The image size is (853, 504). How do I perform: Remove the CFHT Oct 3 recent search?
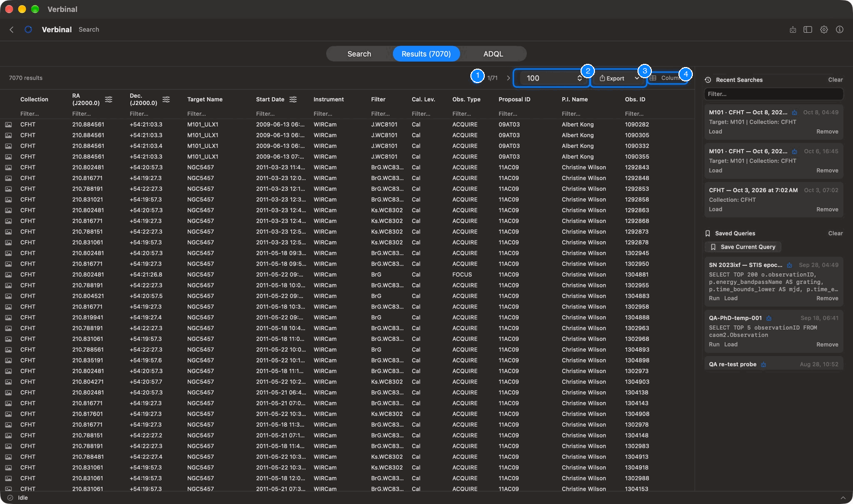[827, 209]
